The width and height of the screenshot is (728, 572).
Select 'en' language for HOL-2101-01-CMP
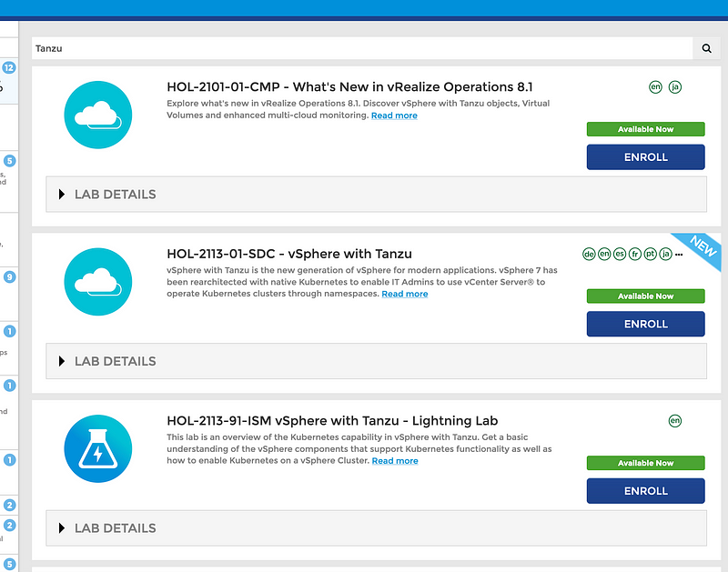pos(655,86)
